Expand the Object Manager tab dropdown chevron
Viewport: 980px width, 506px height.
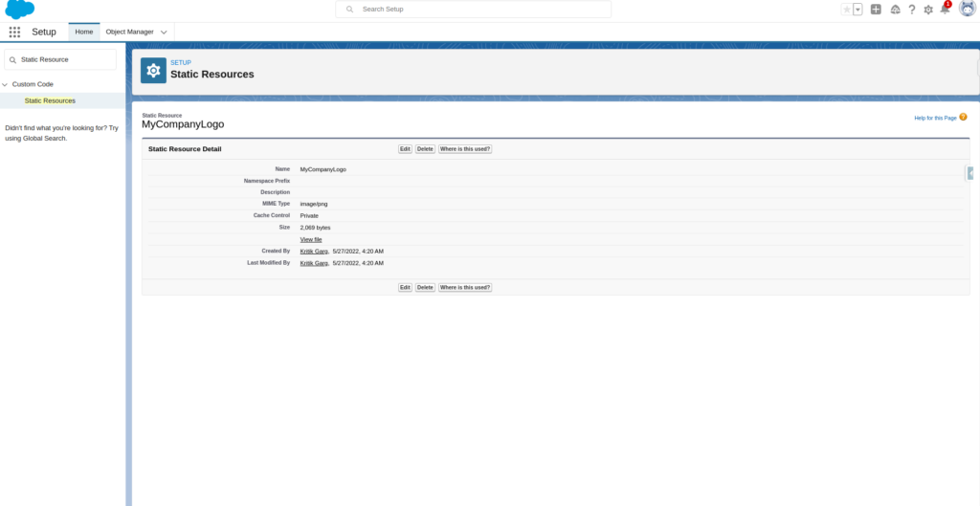click(164, 32)
